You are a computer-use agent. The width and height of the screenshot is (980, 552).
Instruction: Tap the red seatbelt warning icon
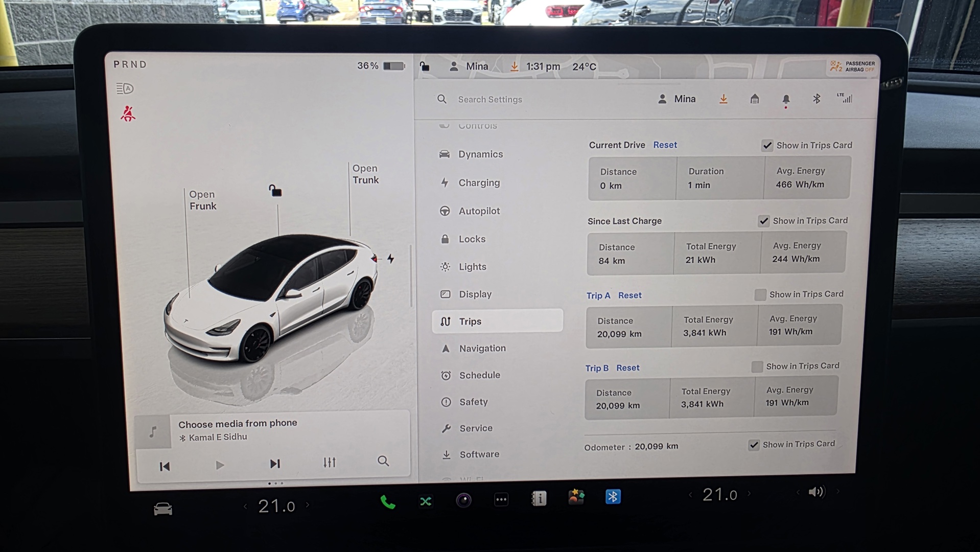point(128,113)
